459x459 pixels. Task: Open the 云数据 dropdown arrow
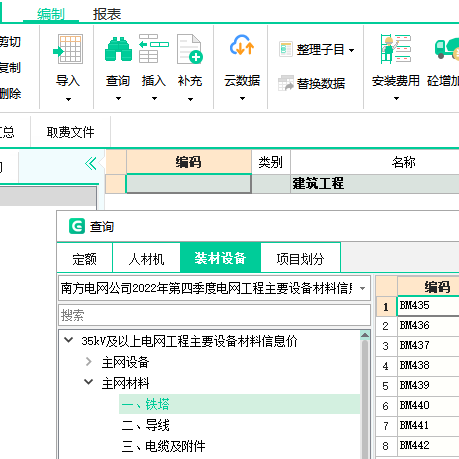pos(242,99)
